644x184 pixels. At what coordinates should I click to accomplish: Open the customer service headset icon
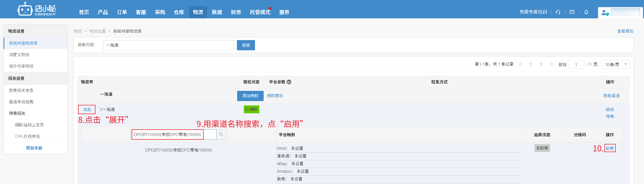point(558,12)
